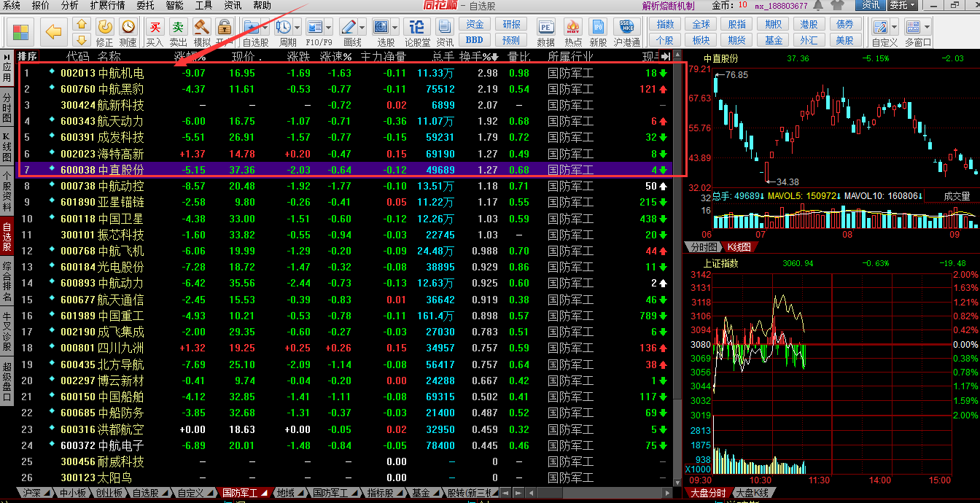This screenshot has height=503, width=980.
Task: Go back with the yellow left arrow
Action: tap(53, 31)
